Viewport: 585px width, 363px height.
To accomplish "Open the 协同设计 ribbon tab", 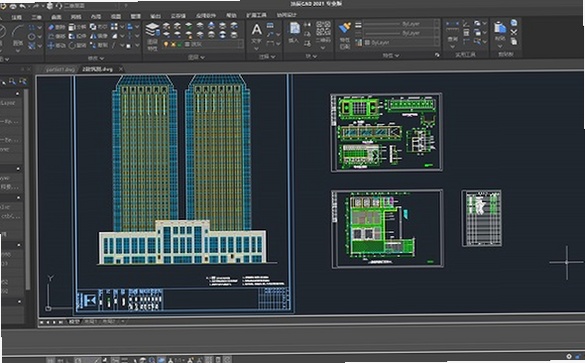I will tap(287, 15).
